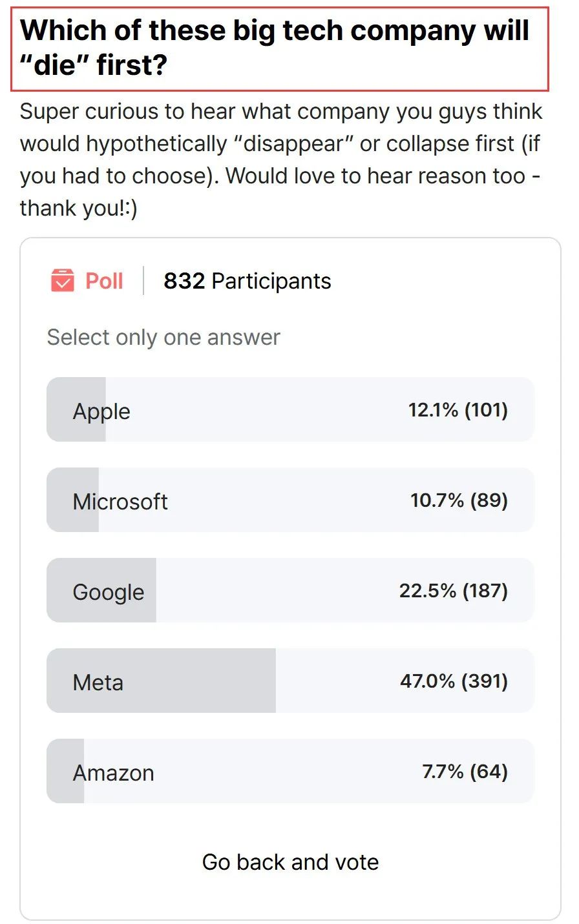Select the Google poll option

click(x=290, y=591)
